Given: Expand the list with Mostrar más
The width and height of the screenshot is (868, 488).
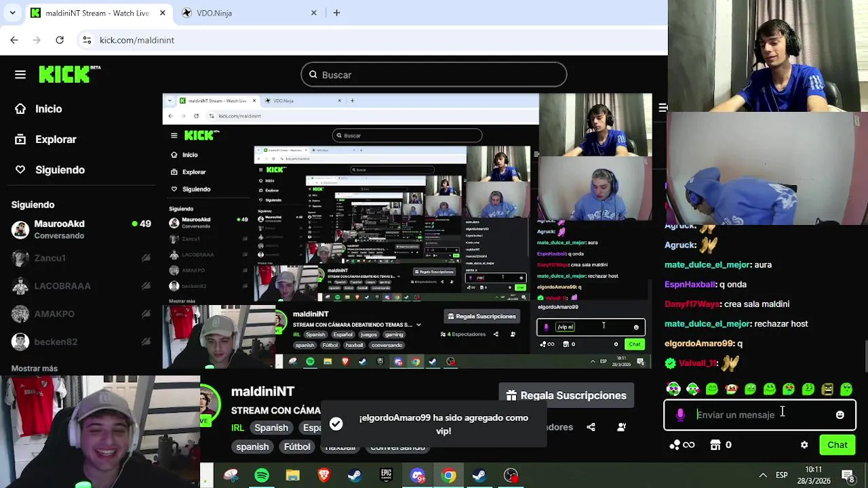Looking at the screenshot, I should (35, 369).
